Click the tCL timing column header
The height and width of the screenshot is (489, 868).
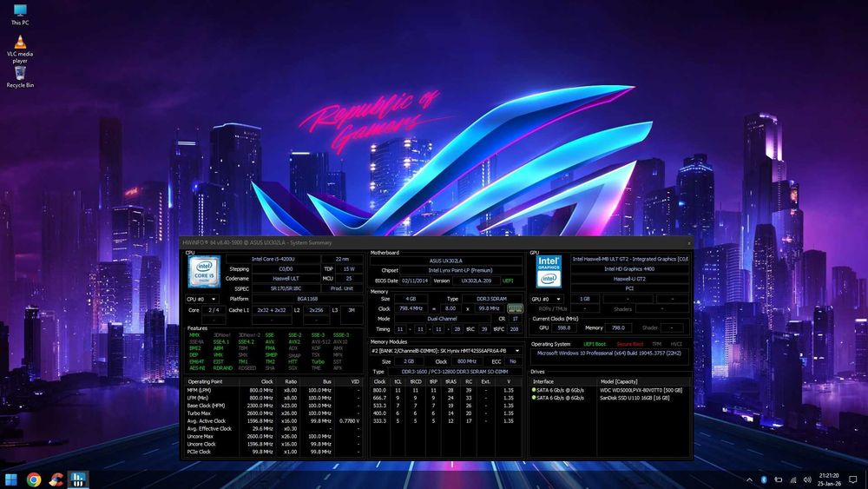pyautogui.click(x=398, y=381)
